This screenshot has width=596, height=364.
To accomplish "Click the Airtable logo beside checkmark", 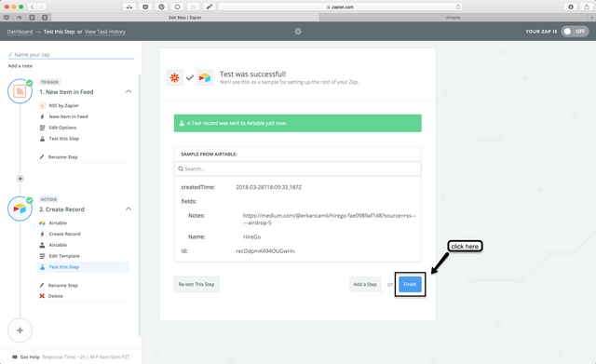I will [x=205, y=78].
